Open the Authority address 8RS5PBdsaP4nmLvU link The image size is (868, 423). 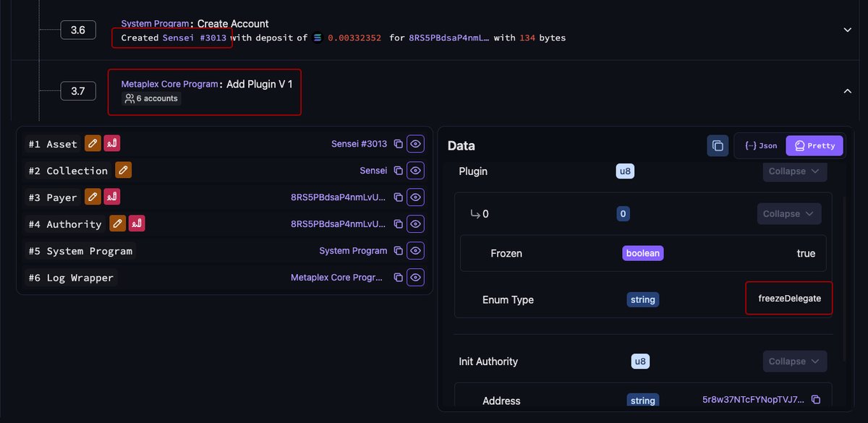point(339,224)
